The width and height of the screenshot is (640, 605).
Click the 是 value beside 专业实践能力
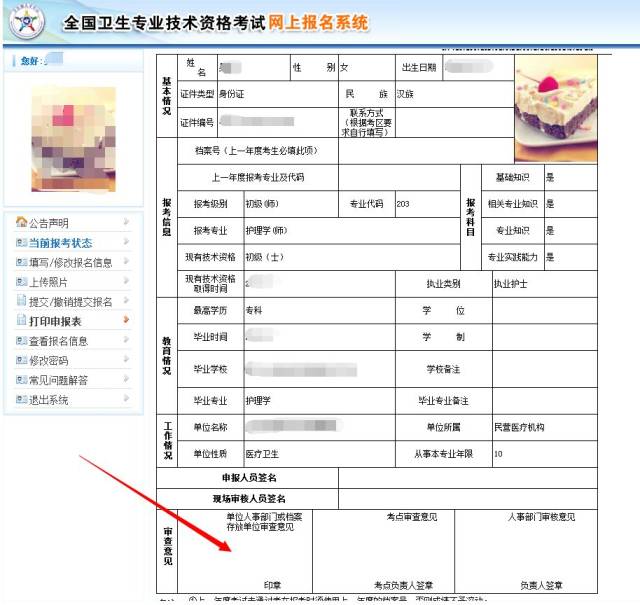click(x=550, y=257)
